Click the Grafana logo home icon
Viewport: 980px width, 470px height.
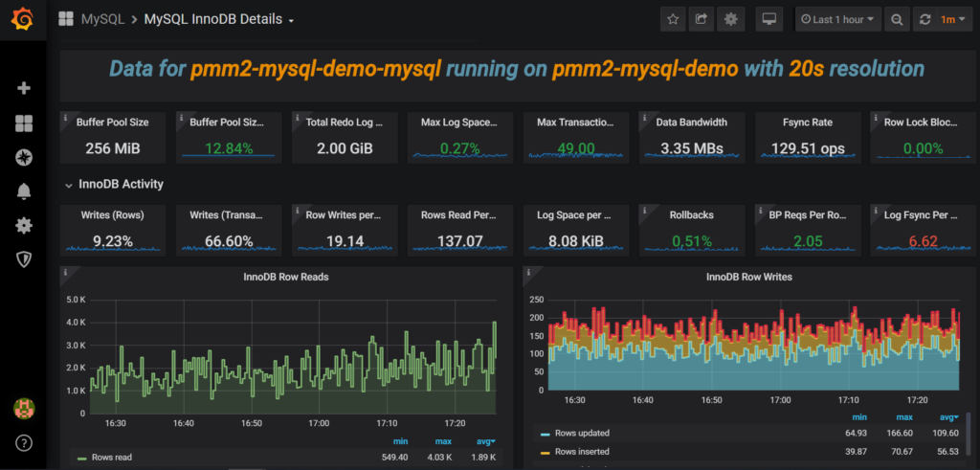(24, 19)
